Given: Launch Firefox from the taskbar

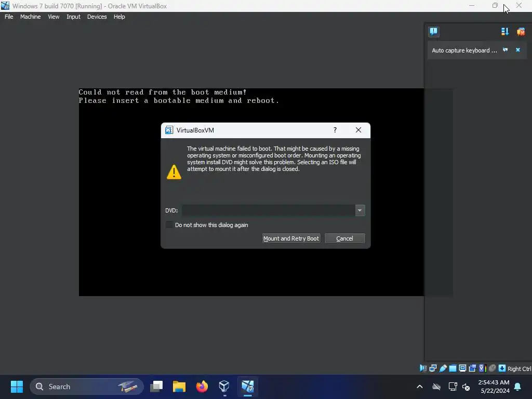Looking at the screenshot, I should 202,387.
